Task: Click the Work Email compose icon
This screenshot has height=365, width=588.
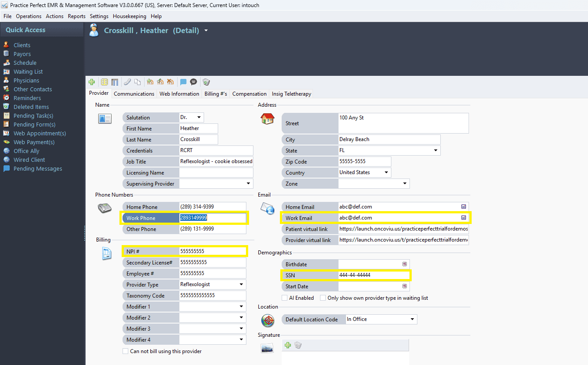Action: click(464, 218)
